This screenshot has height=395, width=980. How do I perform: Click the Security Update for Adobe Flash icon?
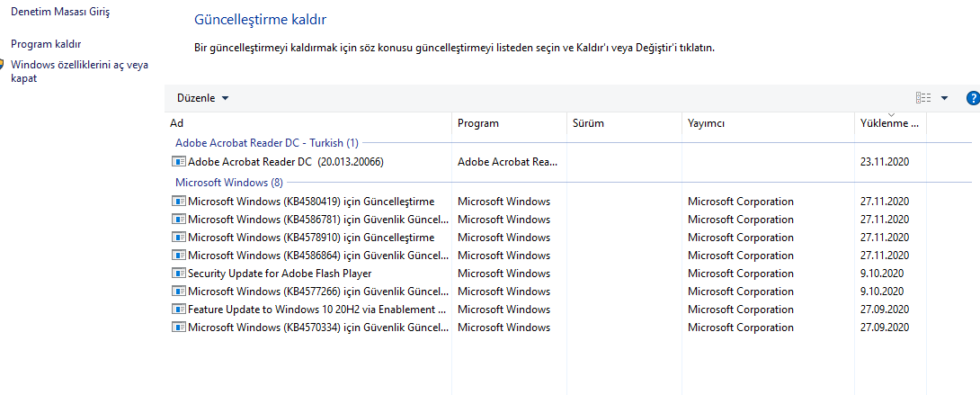178,274
